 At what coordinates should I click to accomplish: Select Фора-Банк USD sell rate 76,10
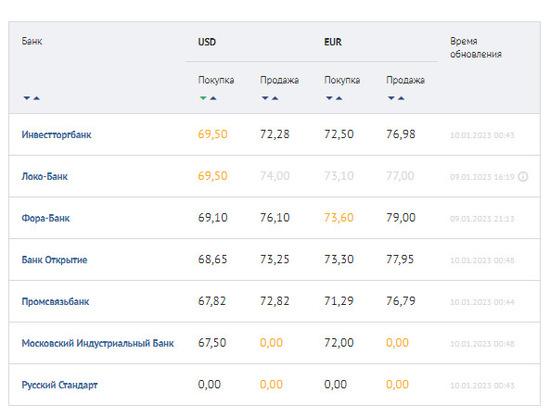[x=275, y=218]
